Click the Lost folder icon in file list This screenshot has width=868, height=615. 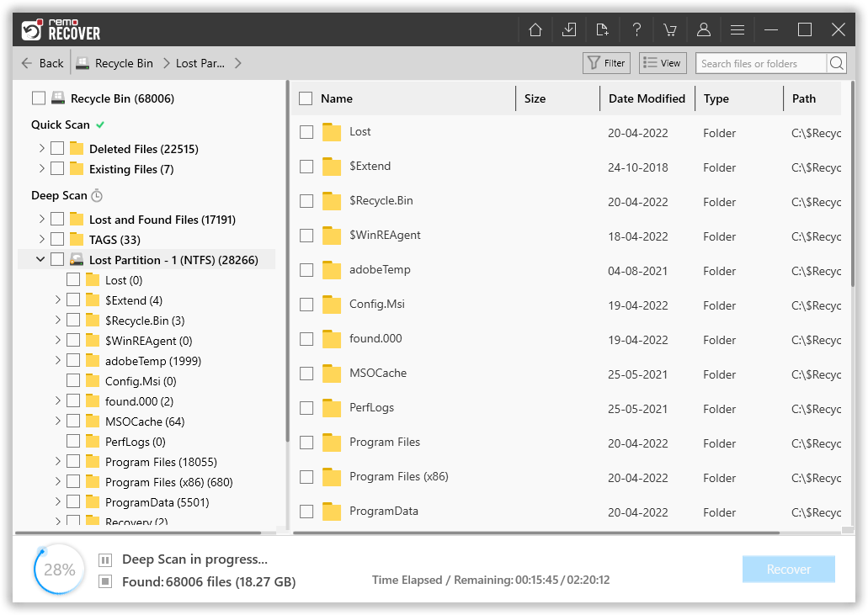[x=332, y=132]
